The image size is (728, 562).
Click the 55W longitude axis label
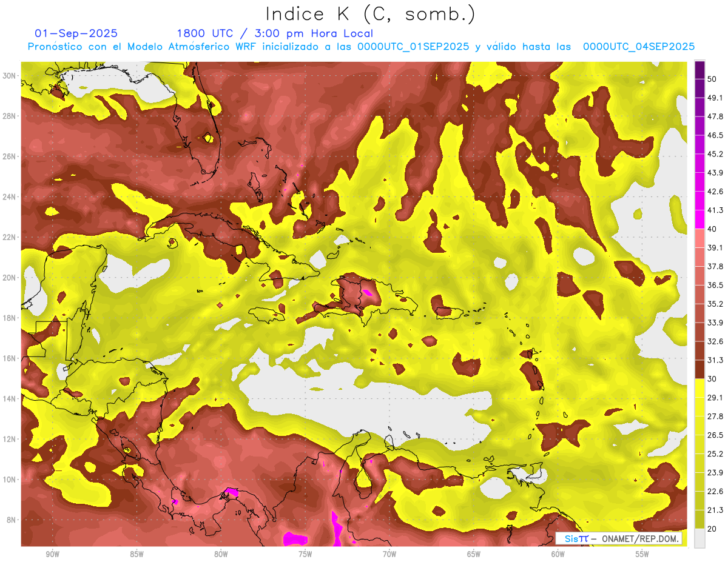(x=642, y=554)
